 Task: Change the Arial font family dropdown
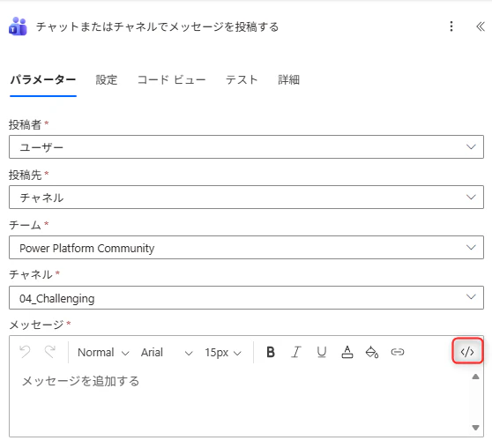coord(167,353)
